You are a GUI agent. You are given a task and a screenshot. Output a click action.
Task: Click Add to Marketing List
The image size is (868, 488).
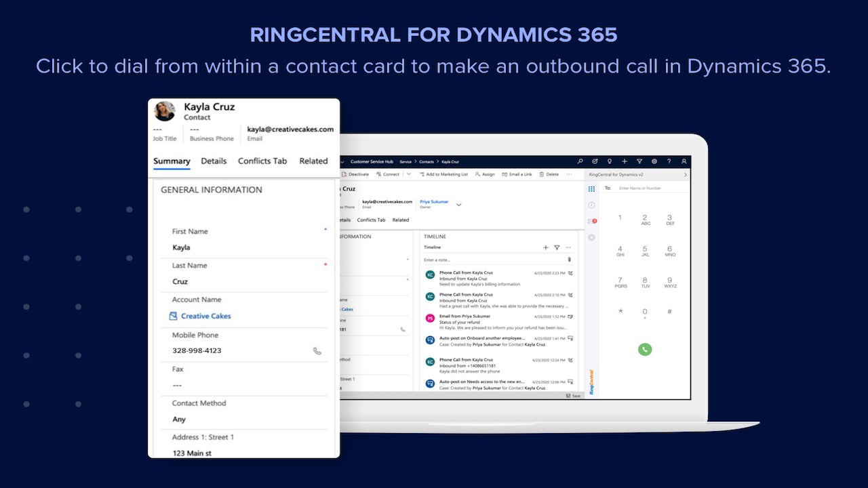click(444, 174)
